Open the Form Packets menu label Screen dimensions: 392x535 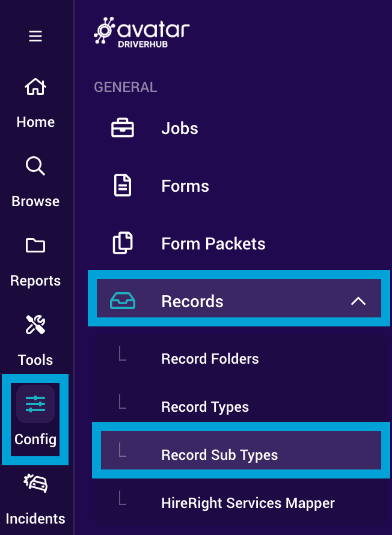(x=213, y=244)
